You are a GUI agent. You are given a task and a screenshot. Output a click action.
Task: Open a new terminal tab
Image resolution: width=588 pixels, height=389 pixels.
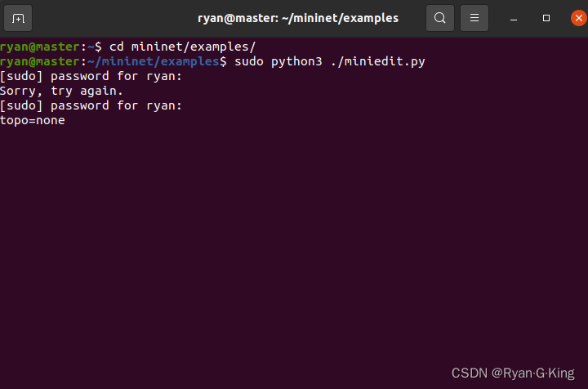18,18
